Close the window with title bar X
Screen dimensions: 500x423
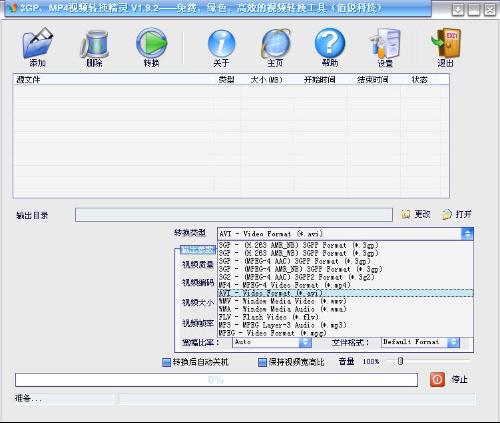tap(490, 10)
